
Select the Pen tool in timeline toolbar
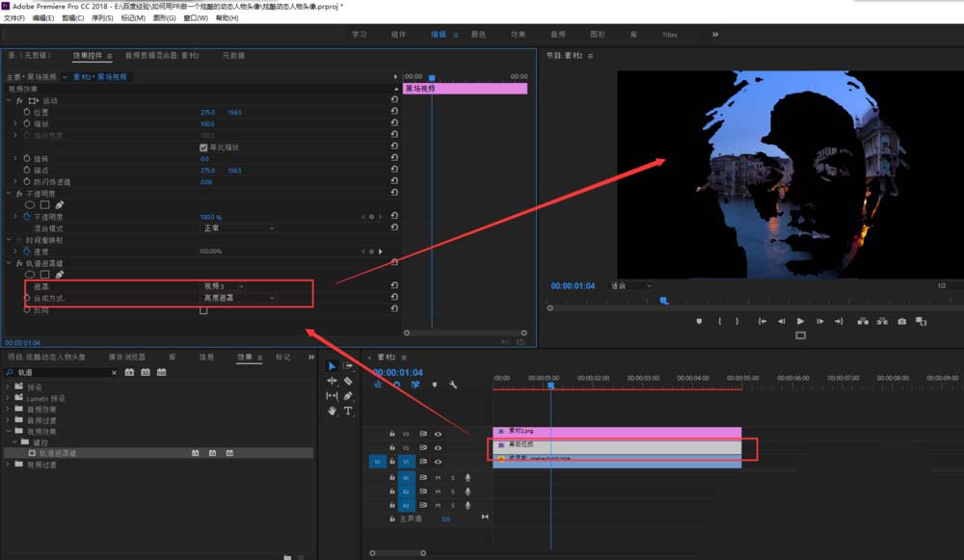click(x=348, y=396)
